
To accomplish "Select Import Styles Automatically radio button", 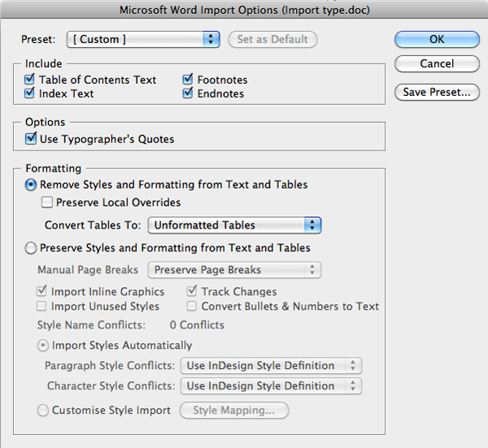I will 43,346.
